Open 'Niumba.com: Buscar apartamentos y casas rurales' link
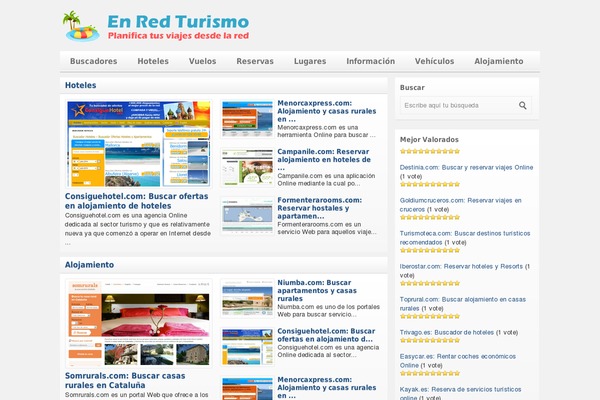 click(317, 291)
